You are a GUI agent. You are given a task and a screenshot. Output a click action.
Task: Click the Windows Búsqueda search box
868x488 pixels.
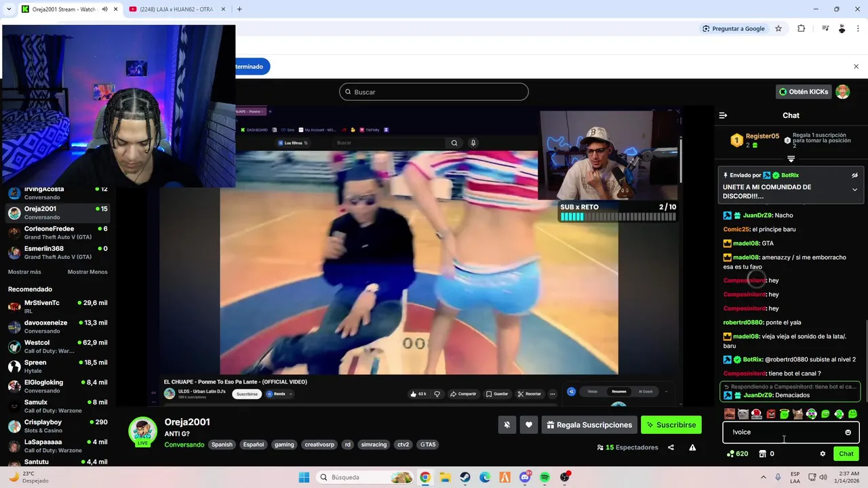[366, 477]
